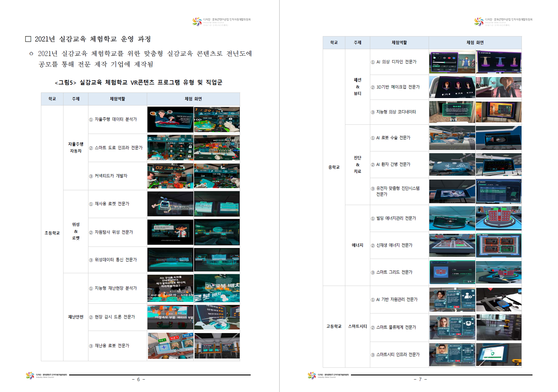Click the 고등학교 school cell
558x392 pixels.
pyautogui.click(x=334, y=326)
